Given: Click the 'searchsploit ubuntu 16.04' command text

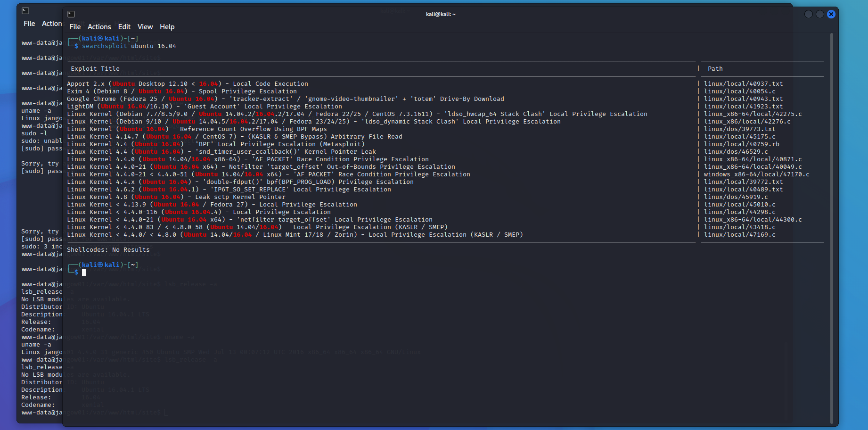Looking at the screenshot, I should pos(129,46).
